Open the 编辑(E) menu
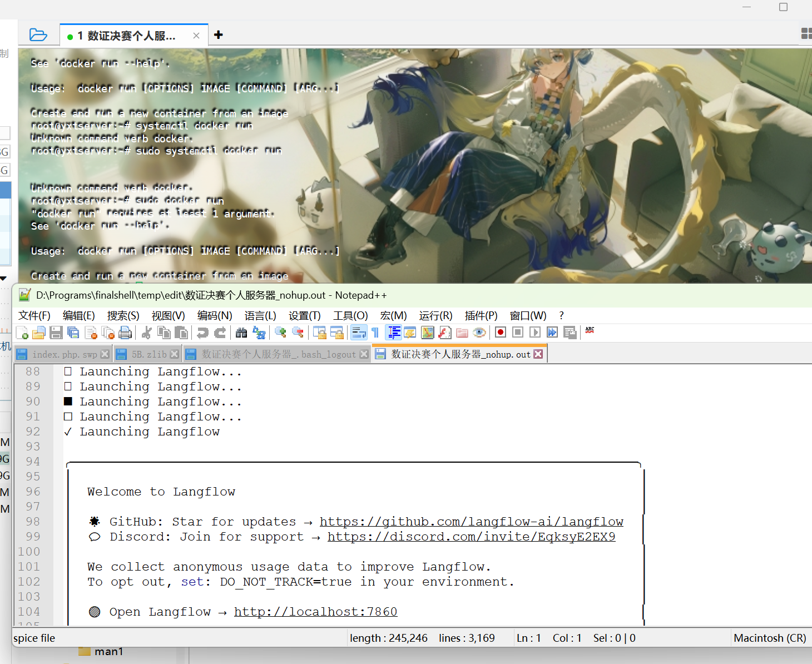812x664 pixels. pos(79,316)
